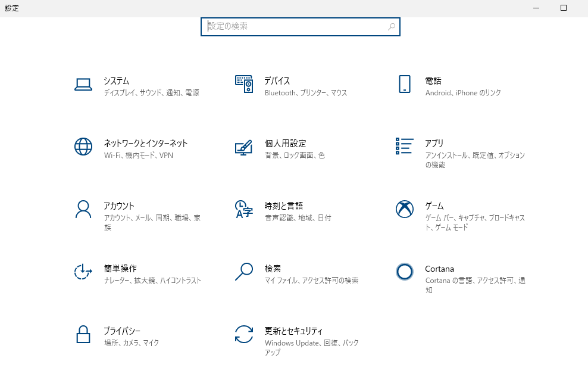Select the Cortana heading
The height and width of the screenshot is (367, 588).
[x=439, y=269]
